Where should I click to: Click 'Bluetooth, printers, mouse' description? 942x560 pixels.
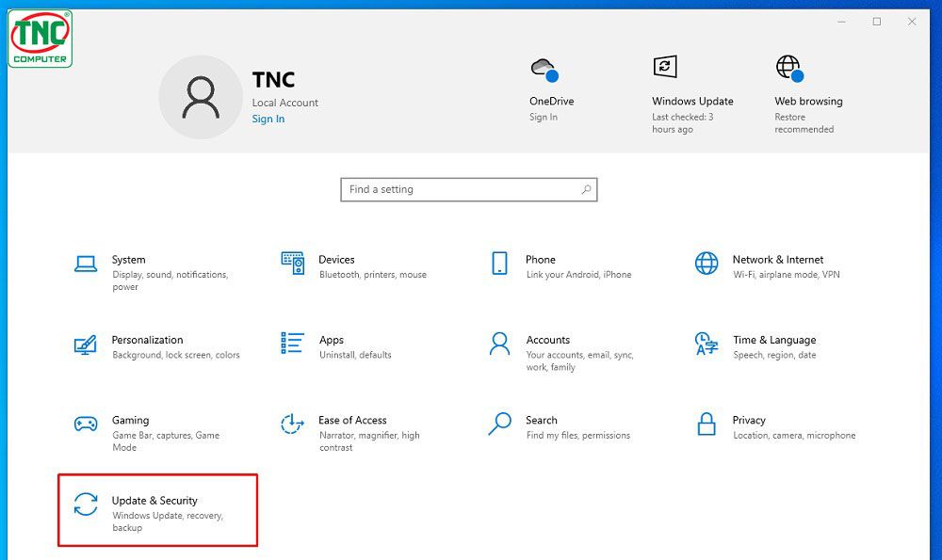point(373,275)
